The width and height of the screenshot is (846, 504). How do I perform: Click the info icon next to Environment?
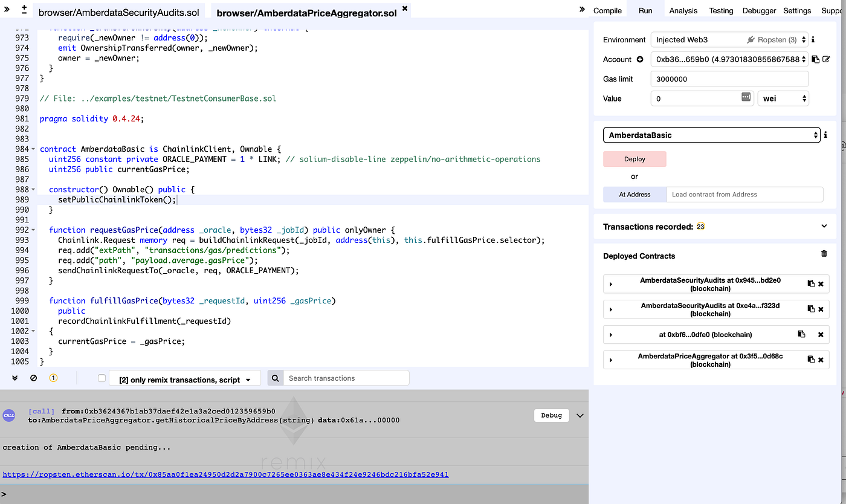coord(813,39)
